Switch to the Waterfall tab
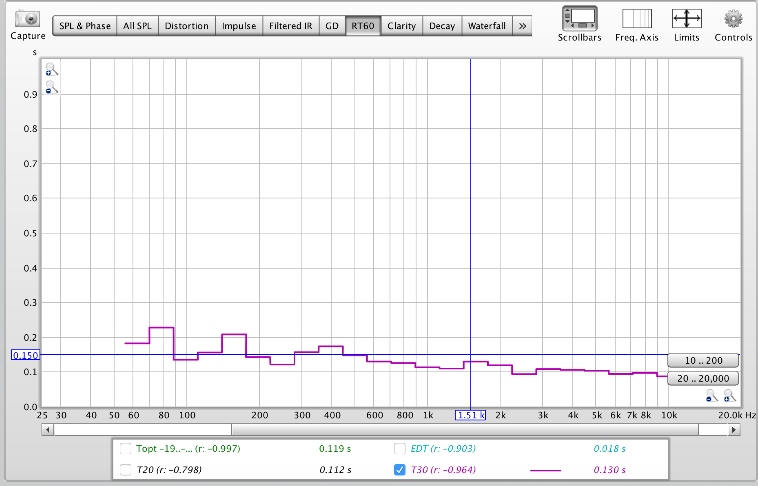The image size is (758, 486). [487, 25]
